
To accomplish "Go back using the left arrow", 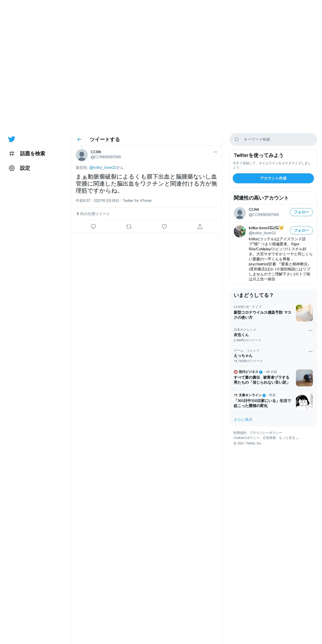I will [79, 139].
